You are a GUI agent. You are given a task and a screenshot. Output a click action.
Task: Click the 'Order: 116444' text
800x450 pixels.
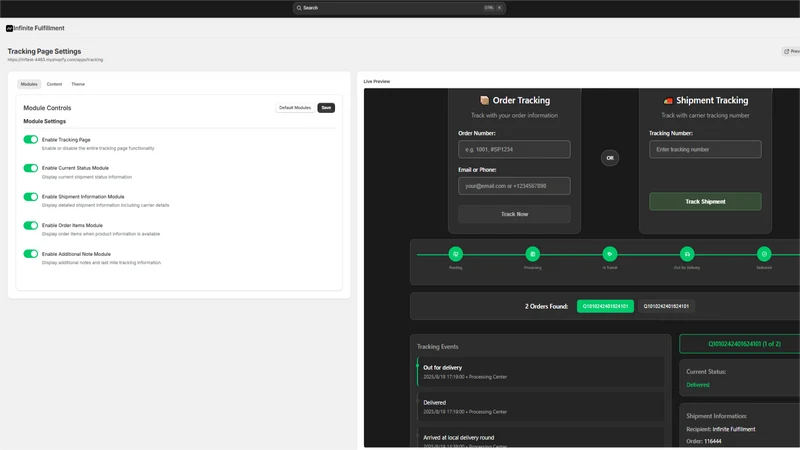pyautogui.click(x=704, y=441)
